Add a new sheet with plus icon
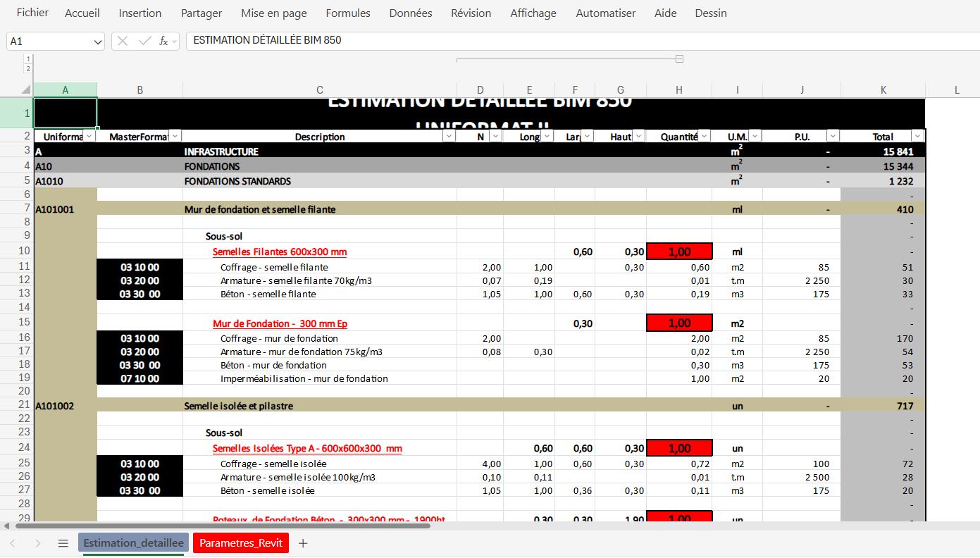Viewport: 980px width, 558px height. tap(303, 543)
